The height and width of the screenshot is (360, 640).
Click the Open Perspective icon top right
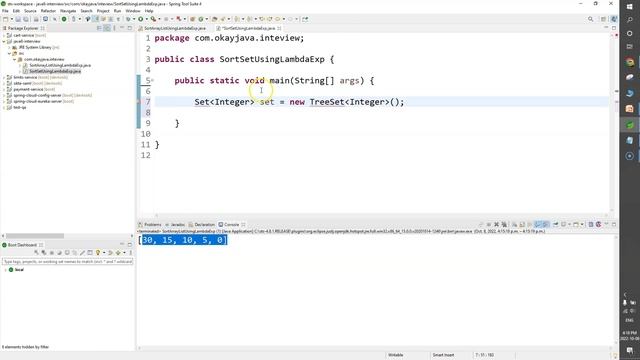click(x=603, y=19)
